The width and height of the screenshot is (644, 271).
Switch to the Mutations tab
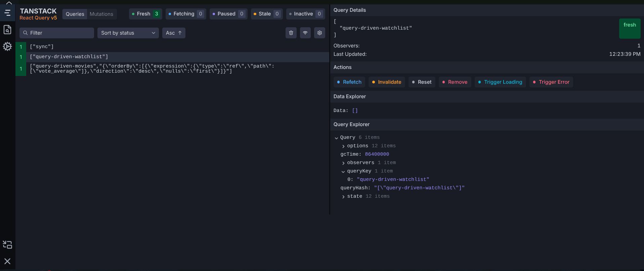[101, 14]
